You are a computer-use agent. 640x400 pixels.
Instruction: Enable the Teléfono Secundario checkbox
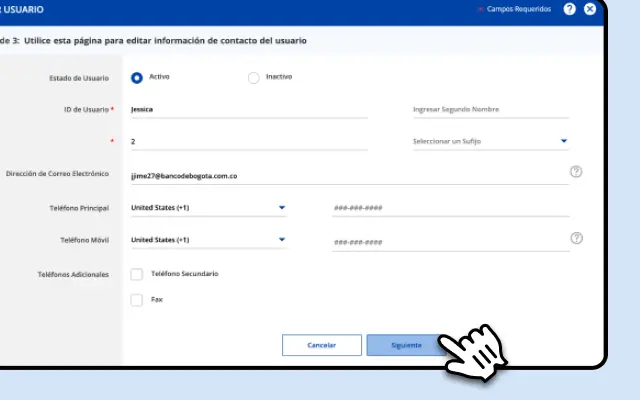coord(137,274)
